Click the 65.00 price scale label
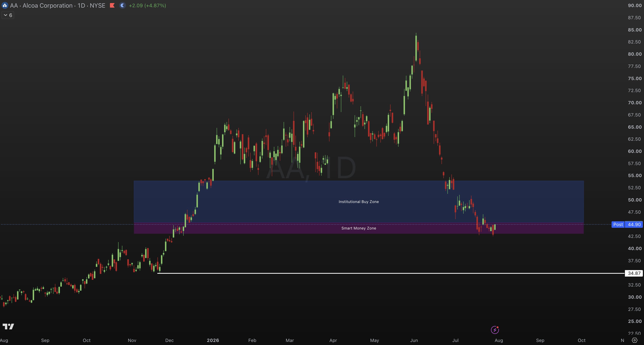Viewport: 644px width, 345px height. coord(634,127)
